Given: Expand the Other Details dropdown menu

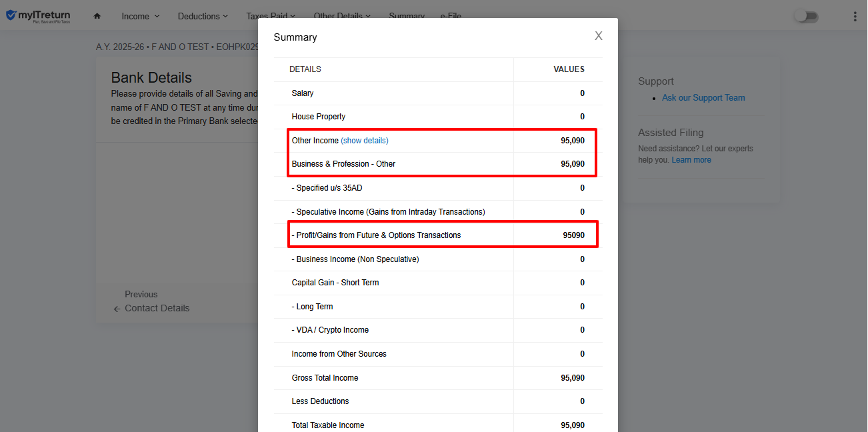Looking at the screenshot, I should [x=342, y=16].
